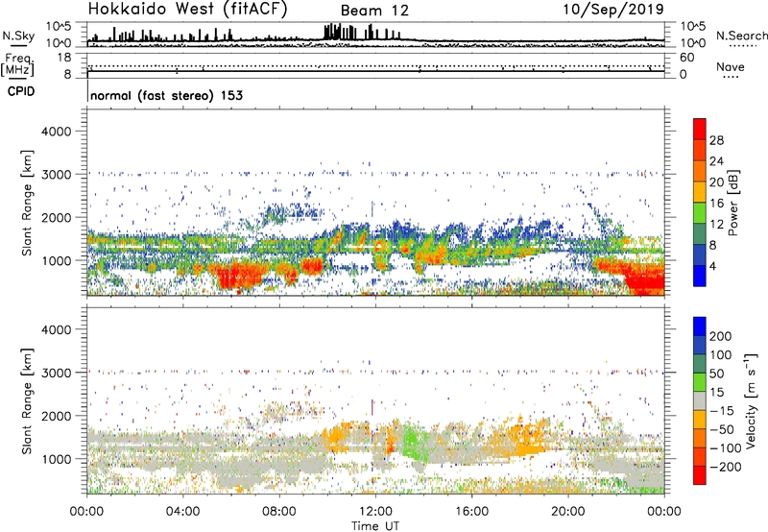Click the 'Hokkaido West (fitACF)' plot title
768x532 pixels.
pos(187,9)
